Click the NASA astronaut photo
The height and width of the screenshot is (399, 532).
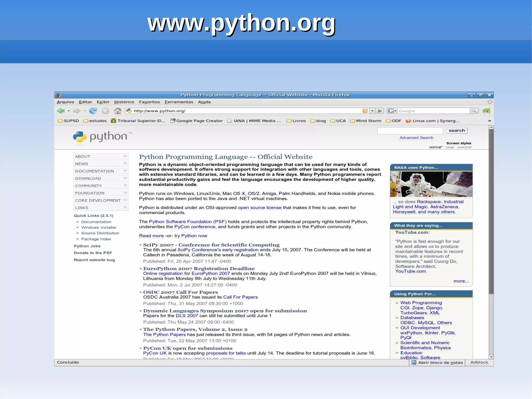pos(431,184)
